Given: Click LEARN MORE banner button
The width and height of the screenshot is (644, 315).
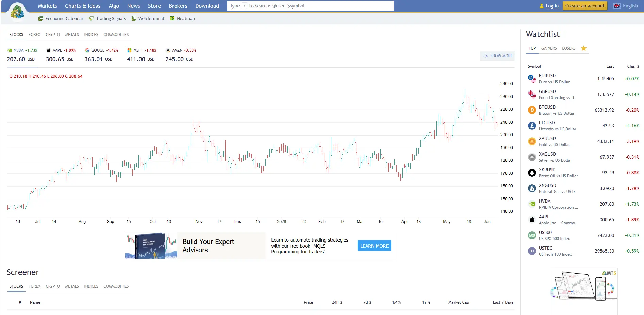Looking at the screenshot, I should (374, 246).
